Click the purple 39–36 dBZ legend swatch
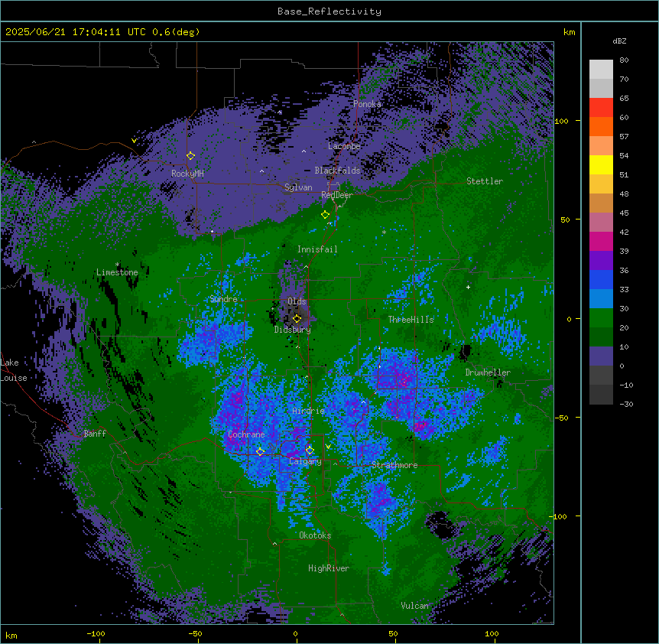Image resolution: width=659 pixels, height=644 pixels. click(601, 261)
